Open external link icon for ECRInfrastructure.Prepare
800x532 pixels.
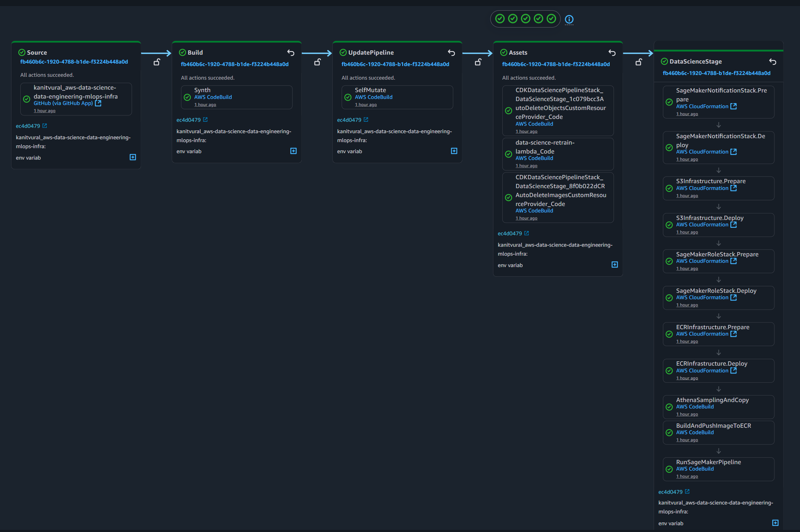pyautogui.click(x=734, y=334)
